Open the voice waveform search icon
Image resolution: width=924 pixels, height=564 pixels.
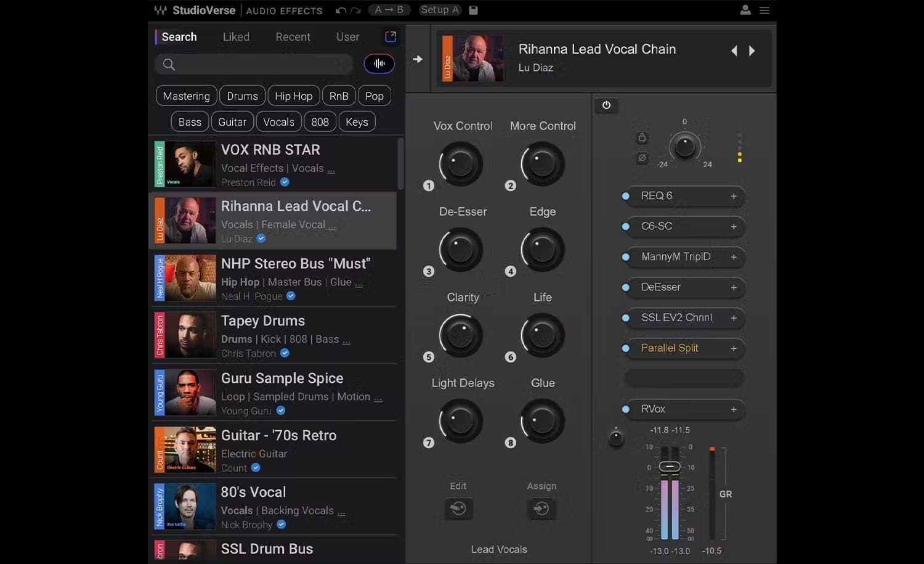click(379, 63)
